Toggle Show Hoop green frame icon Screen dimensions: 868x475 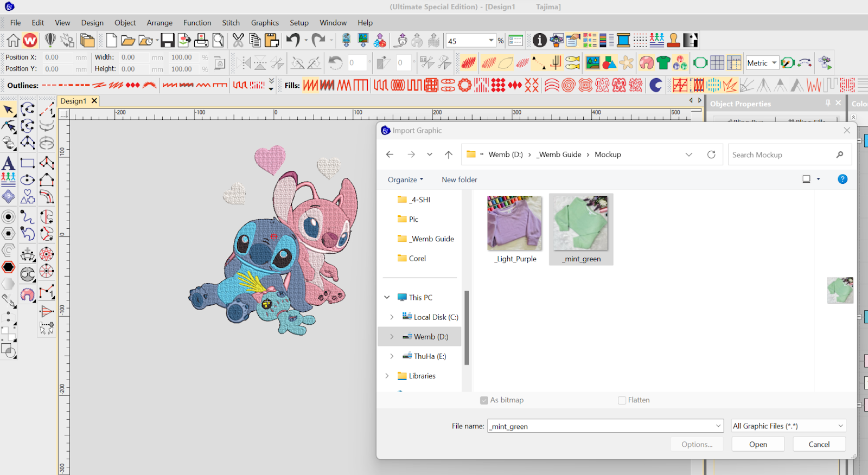(x=700, y=63)
